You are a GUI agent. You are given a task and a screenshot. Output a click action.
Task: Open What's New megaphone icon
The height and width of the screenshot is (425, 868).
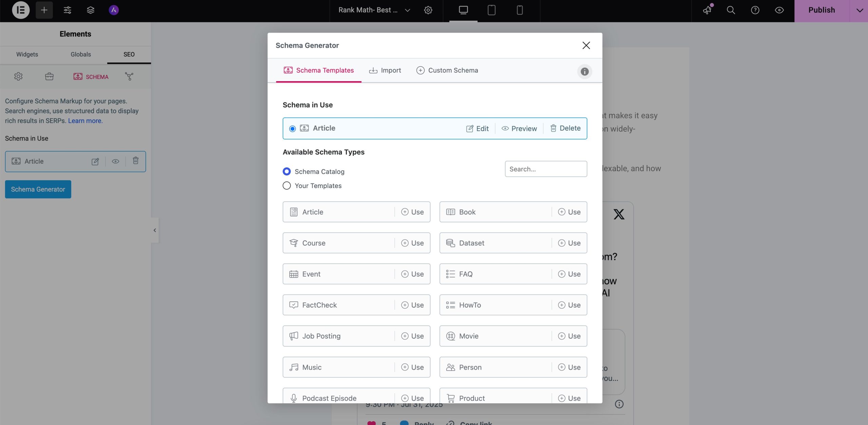point(707,10)
